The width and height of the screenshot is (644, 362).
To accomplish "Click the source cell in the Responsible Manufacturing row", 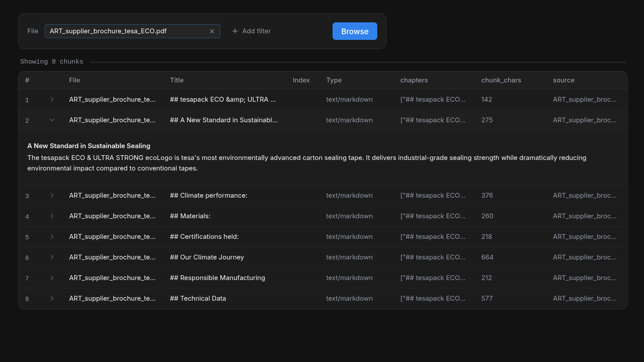I will click(584, 278).
